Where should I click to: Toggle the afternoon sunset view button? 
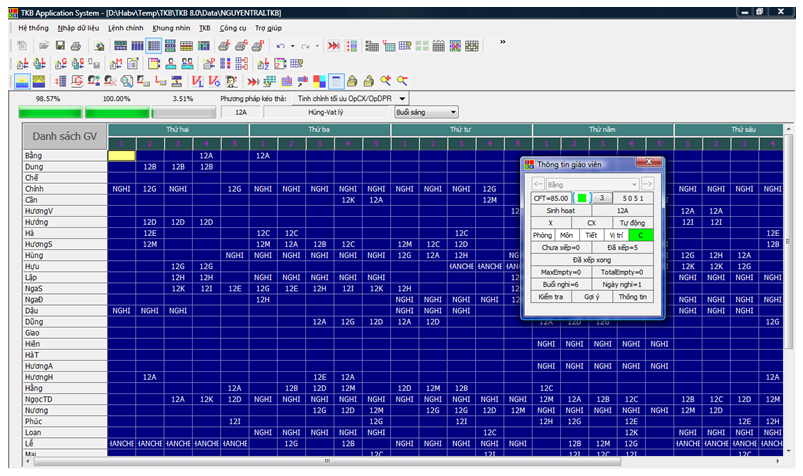(x=39, y=81)
